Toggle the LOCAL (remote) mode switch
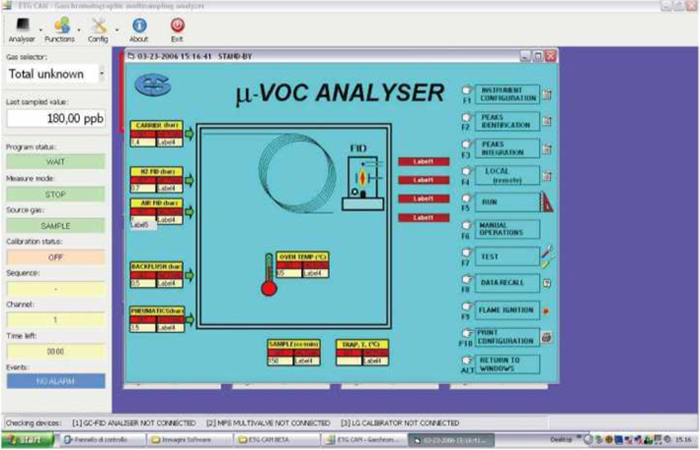 coord(507,175)
